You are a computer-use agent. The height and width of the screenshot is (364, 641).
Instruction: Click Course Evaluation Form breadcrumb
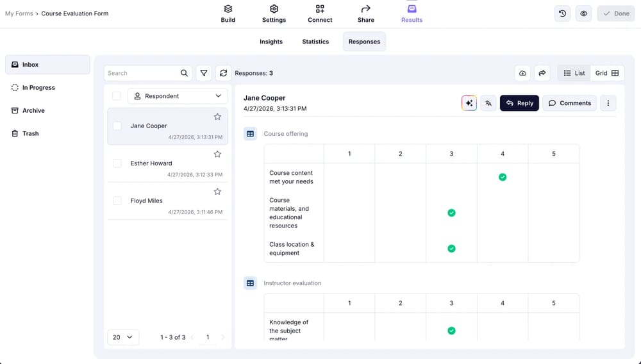75,13
